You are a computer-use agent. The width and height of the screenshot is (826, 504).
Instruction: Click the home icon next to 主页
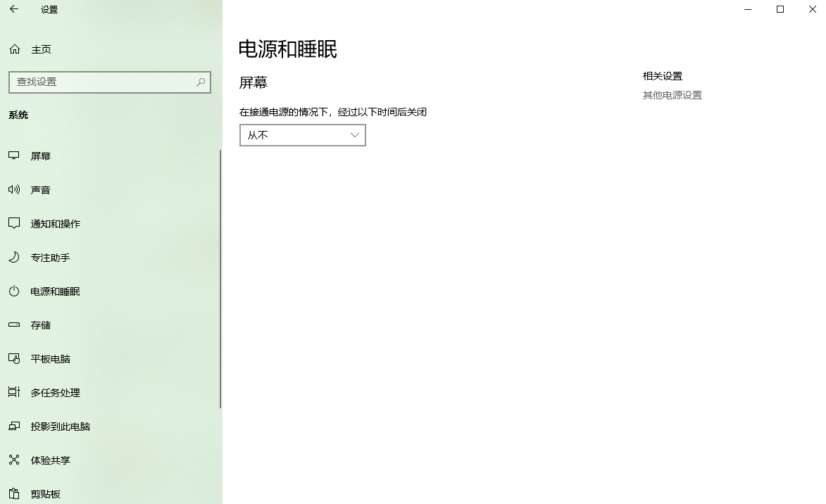(x=14, y=49)
